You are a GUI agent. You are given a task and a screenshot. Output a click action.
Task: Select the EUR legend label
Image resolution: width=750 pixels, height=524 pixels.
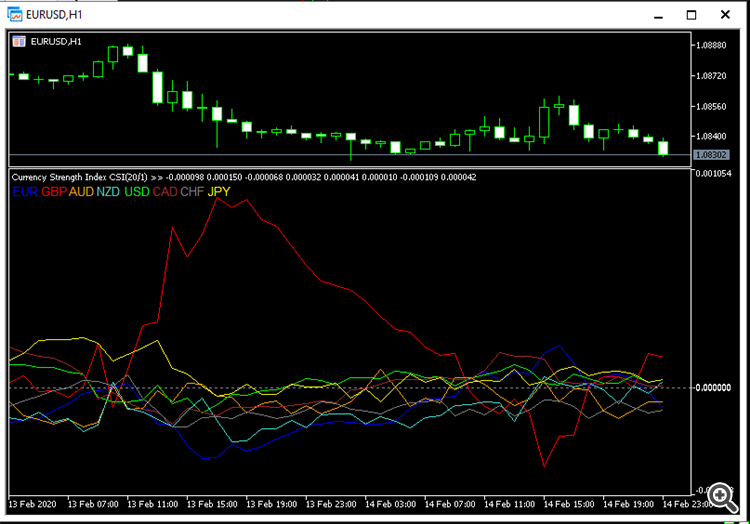pos(24,191)
